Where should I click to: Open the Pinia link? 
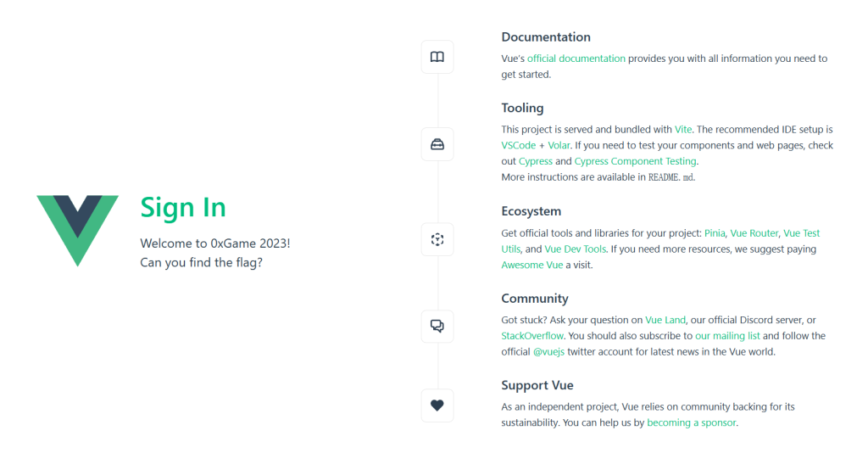click(x=715, y=233)
